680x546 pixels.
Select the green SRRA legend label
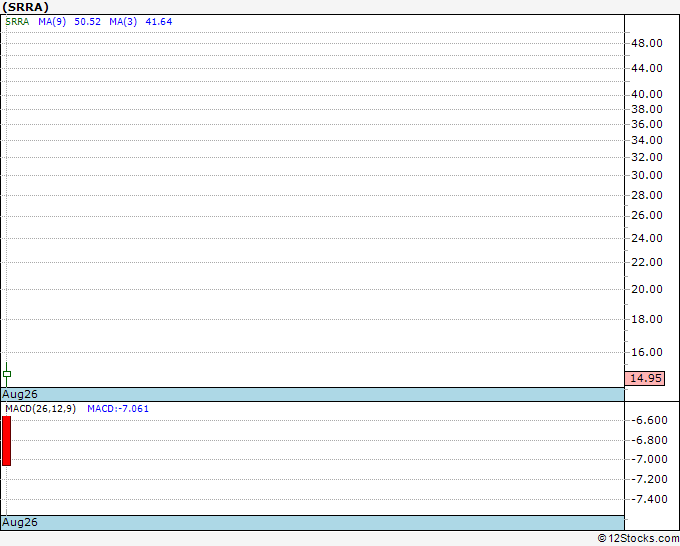[x=17, y=22]
